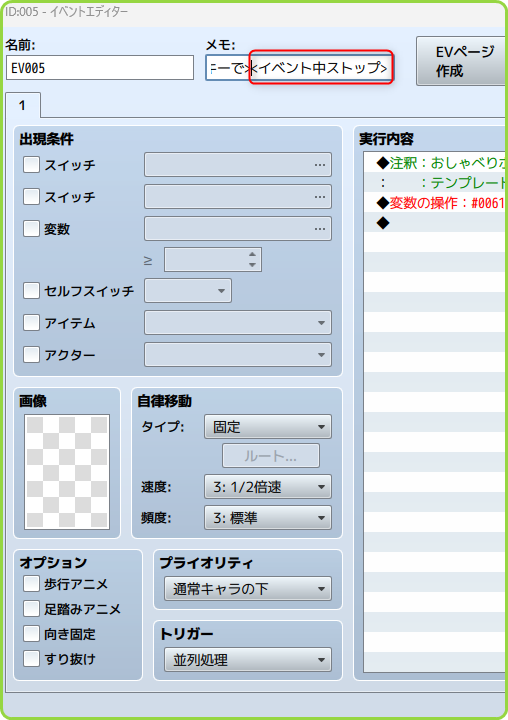The image size is (508, 720).
Task: Open the 速度 dropdown
Action: (x=268, y=487)
